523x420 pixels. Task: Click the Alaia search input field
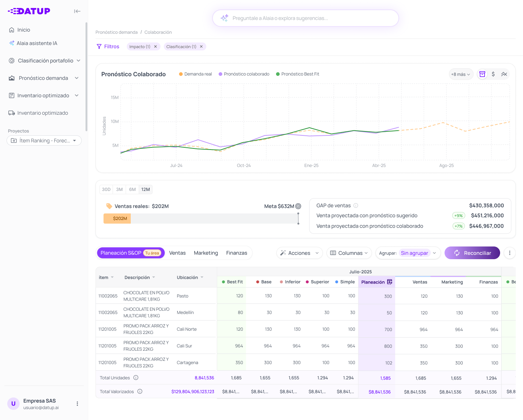point(305,18)
